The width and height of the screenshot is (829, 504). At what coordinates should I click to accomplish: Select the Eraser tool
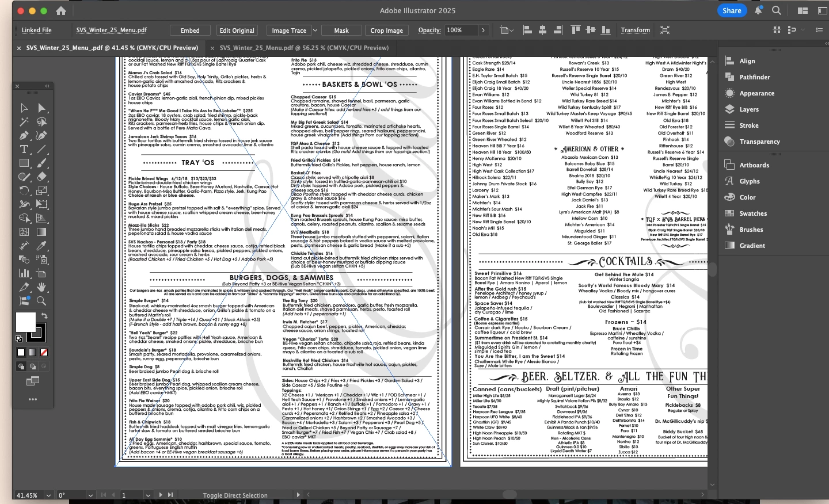click(41, 177)
